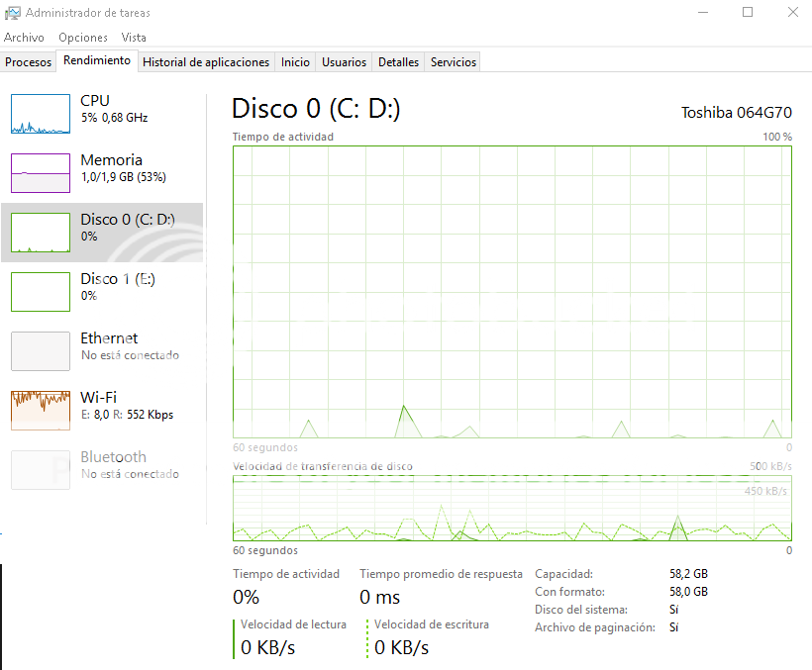
Task: Open the Detalles tab
Action: [x=399, y=61]
